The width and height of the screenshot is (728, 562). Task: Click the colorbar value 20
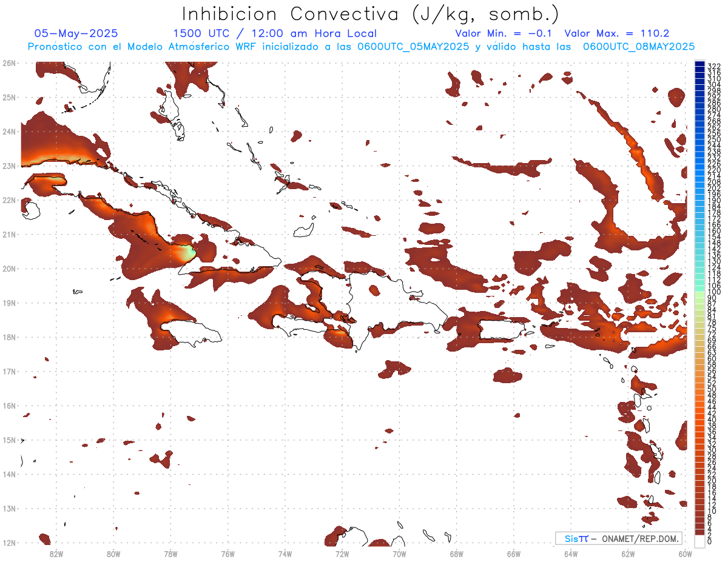click(712, 481)
